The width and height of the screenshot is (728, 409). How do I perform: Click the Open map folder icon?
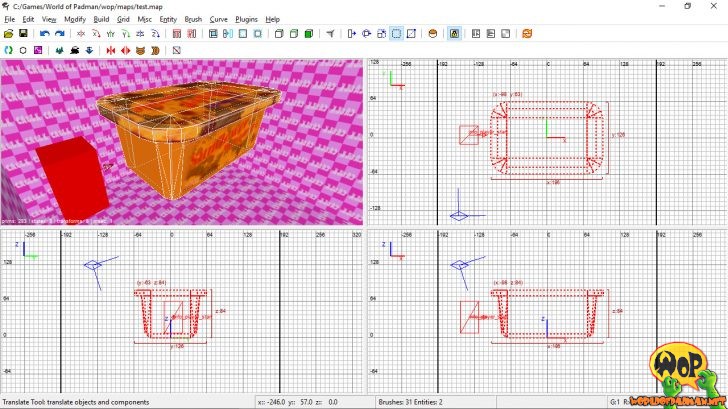[9, 34]
